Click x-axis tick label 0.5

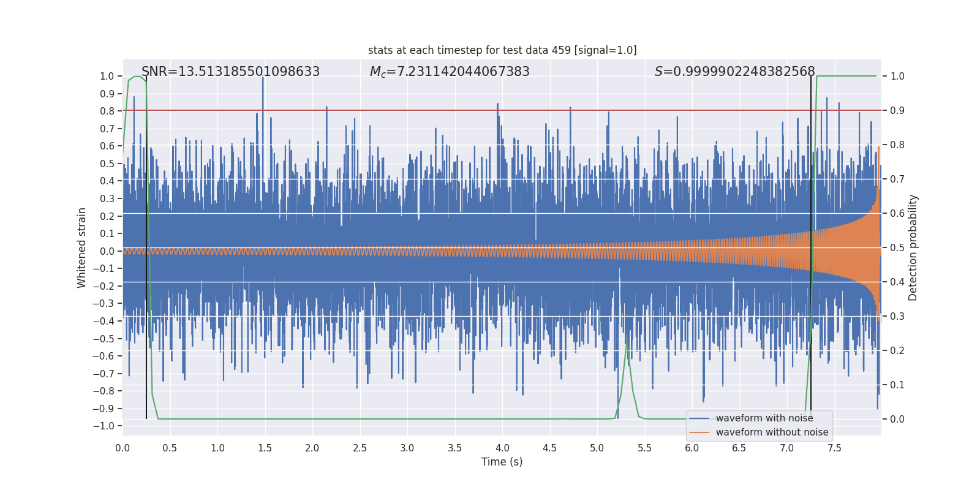click(170, 448)
